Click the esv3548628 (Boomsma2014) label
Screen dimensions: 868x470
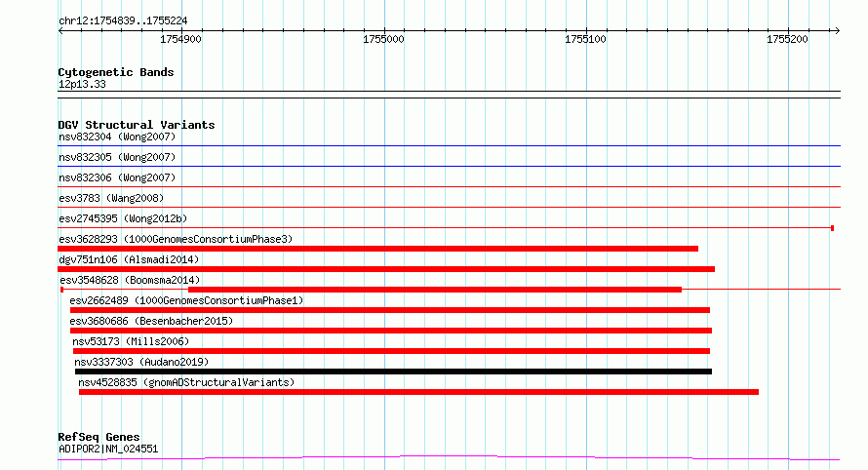[x=130, y=280]
